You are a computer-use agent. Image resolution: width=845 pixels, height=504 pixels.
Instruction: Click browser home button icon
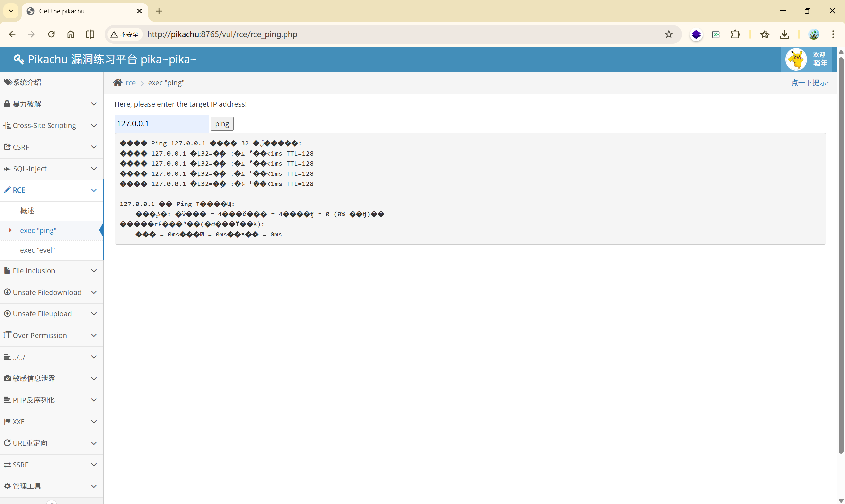tap(71, 34)
